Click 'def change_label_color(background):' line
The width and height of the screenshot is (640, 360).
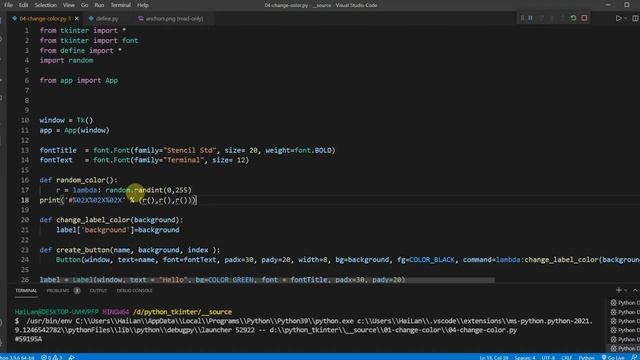coord(111,220)
